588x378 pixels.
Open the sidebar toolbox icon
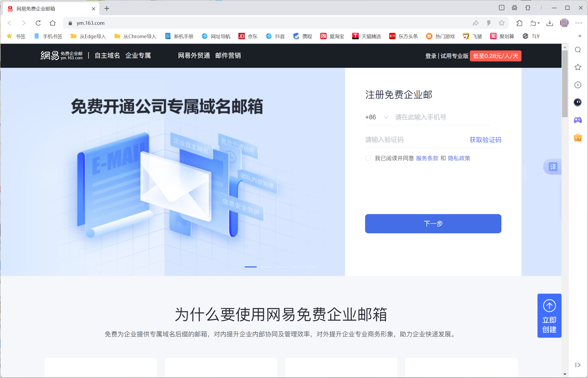click(578, 137)
